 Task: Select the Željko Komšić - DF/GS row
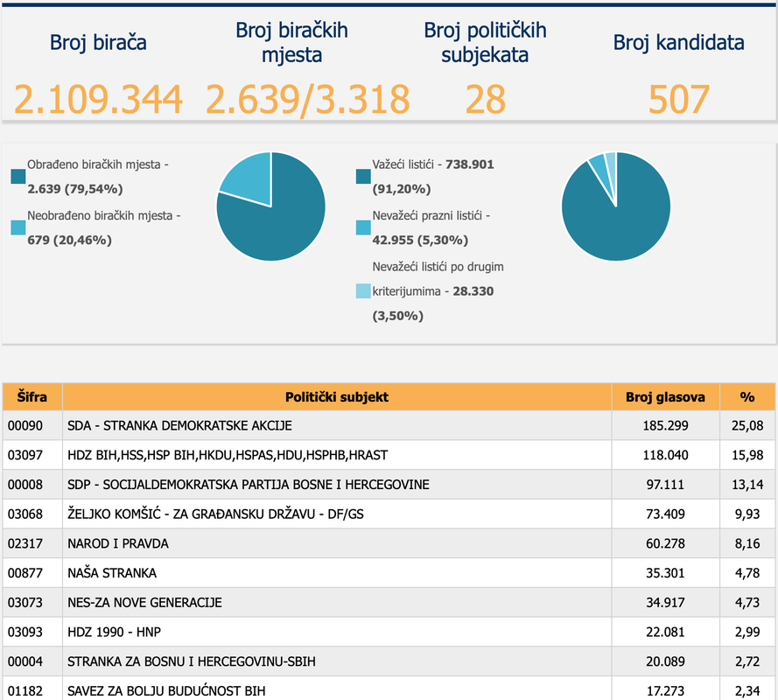point(389,514)
